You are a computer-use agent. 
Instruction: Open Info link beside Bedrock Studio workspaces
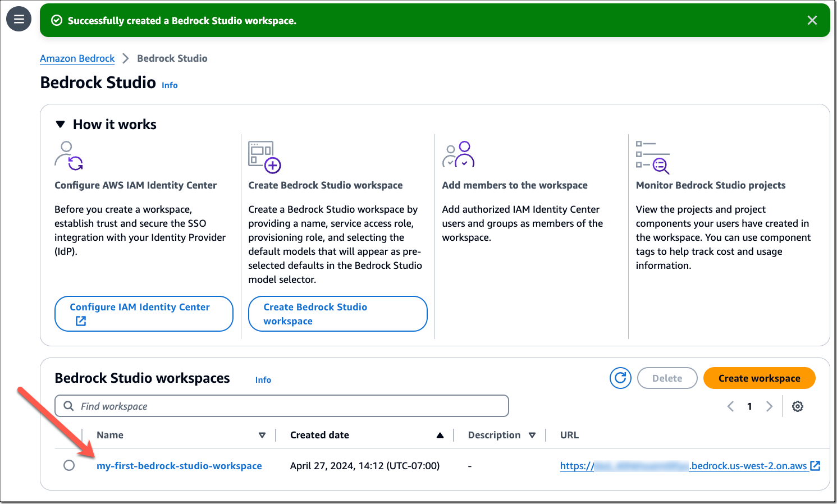pyautogui.click(x=263, y=380)
